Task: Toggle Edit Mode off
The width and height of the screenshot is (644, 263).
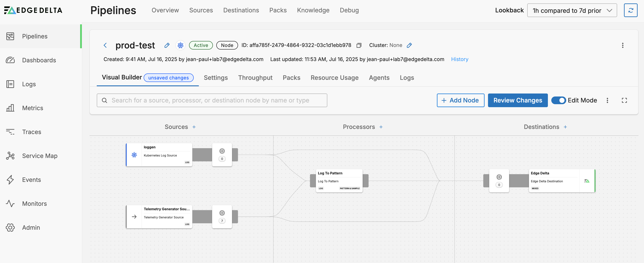Action: click(559, 101)
